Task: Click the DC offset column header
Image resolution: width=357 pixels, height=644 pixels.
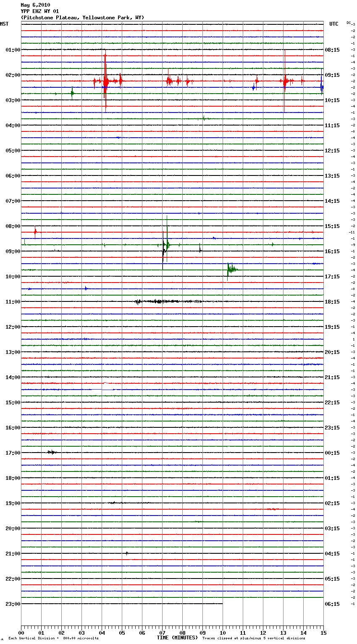Action: 349,23
